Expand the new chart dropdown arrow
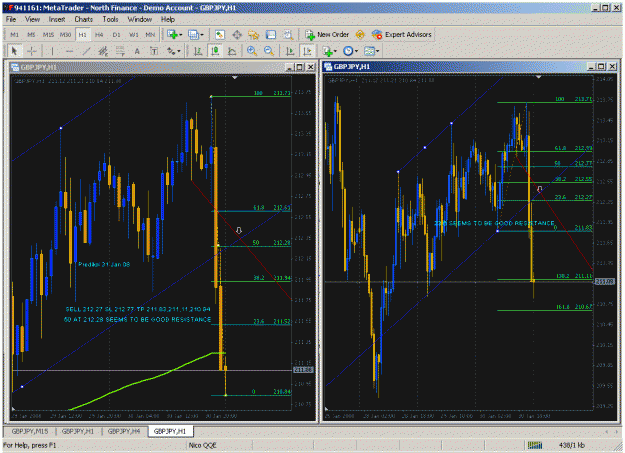 181,35
